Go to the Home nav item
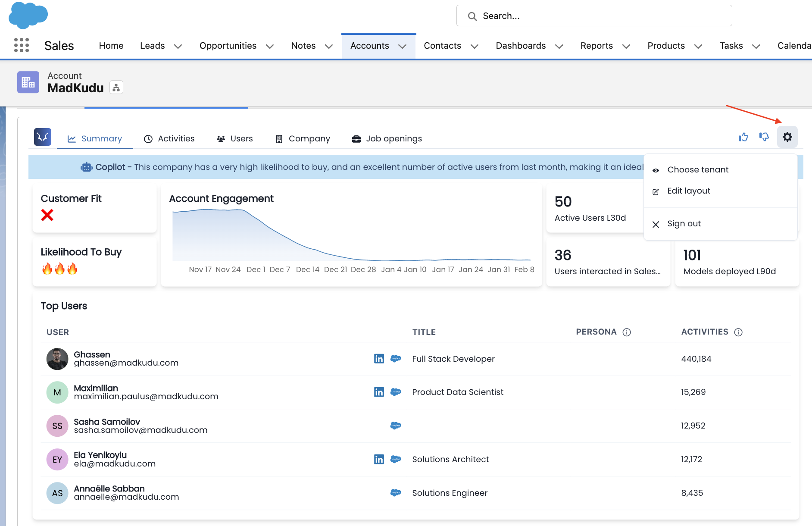The height and width of the screenshot is (526, 812). (x=111, y=46)
